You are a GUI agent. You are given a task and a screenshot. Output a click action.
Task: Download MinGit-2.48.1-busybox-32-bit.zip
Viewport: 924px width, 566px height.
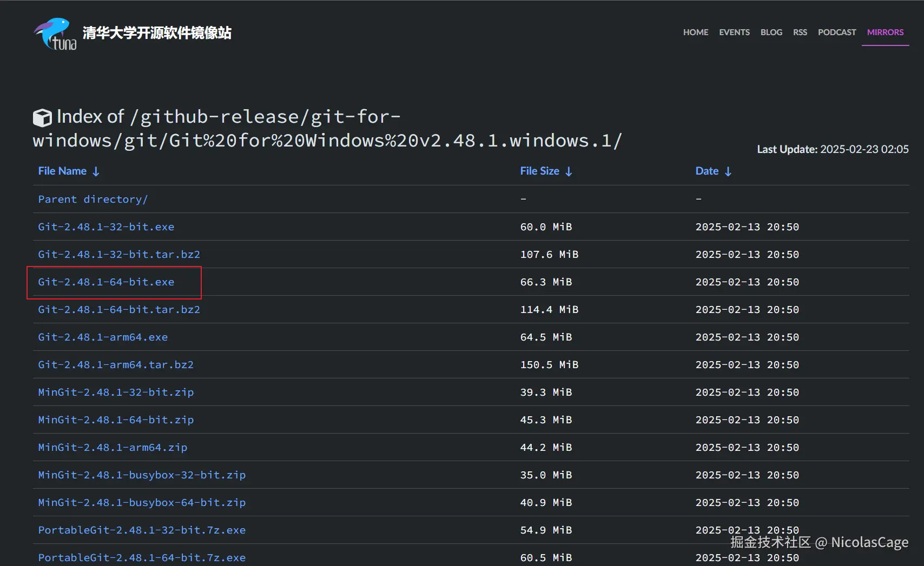tap(142, 475)
